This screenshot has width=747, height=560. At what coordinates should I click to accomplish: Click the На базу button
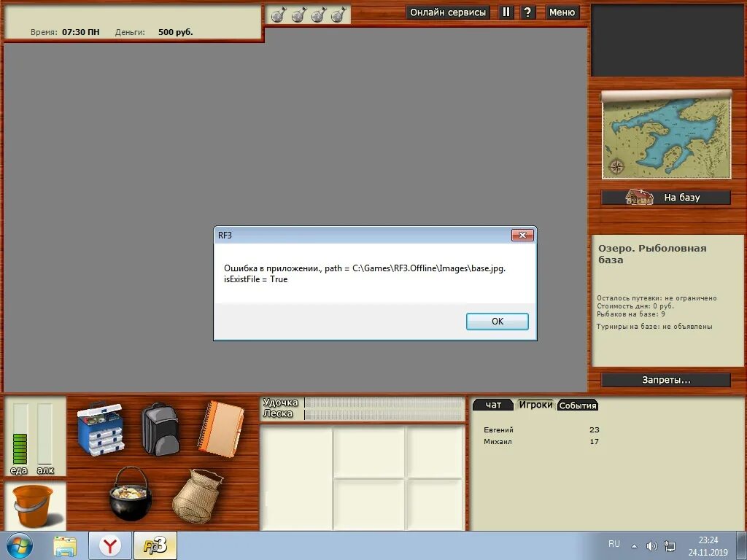click(666, 197)
